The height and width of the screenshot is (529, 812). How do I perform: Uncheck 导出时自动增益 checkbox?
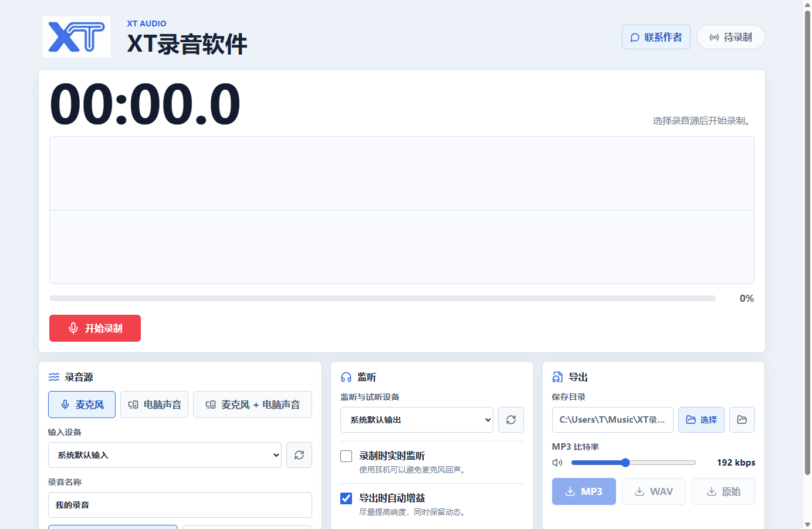[x=346, y=498]
